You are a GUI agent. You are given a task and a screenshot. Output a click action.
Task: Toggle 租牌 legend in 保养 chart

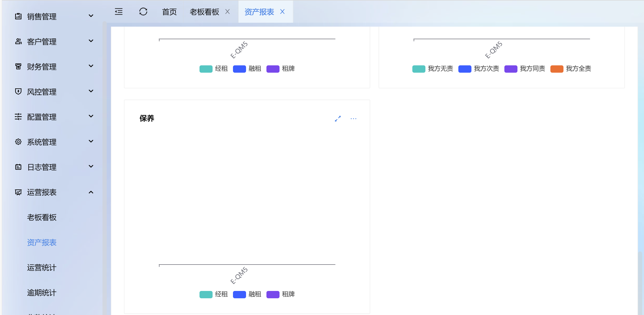[281, 294]
